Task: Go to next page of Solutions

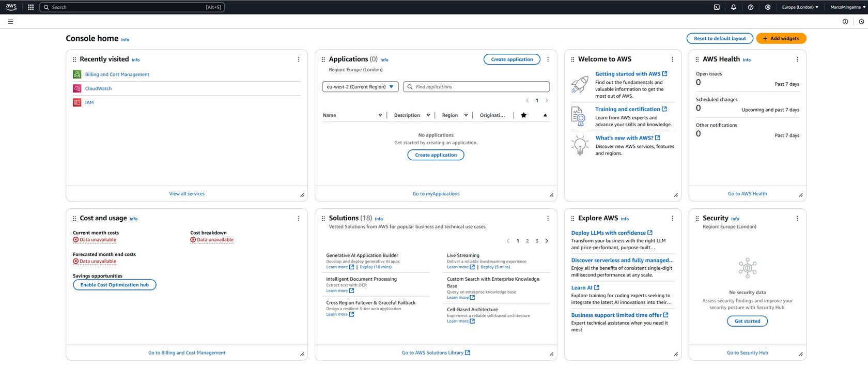Action: tap(547, 241)
